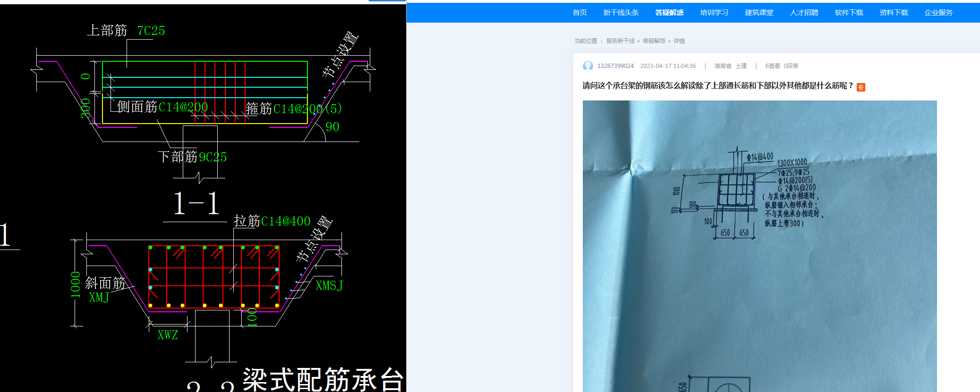Open the 新干线头条 navigation item

pos(621,13)
